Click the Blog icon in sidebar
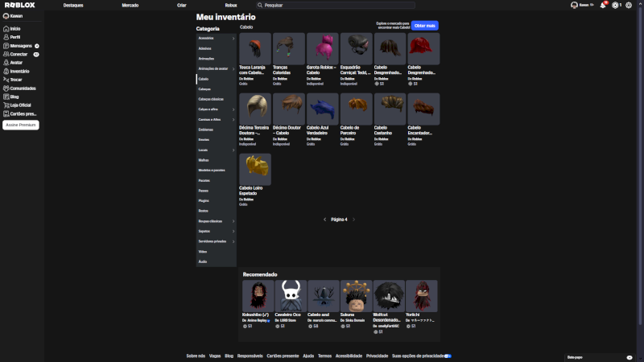The height and width of the screenshot is (362, 644). 6,97
